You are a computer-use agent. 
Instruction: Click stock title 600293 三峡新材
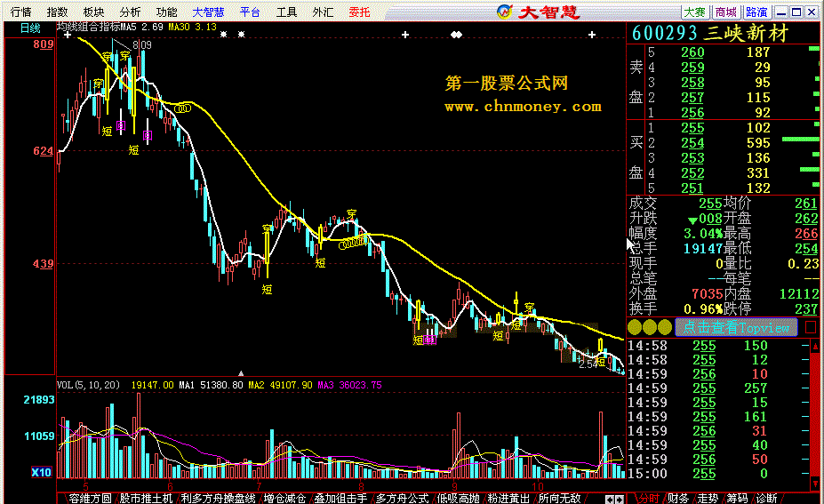(x=710, y=33)
